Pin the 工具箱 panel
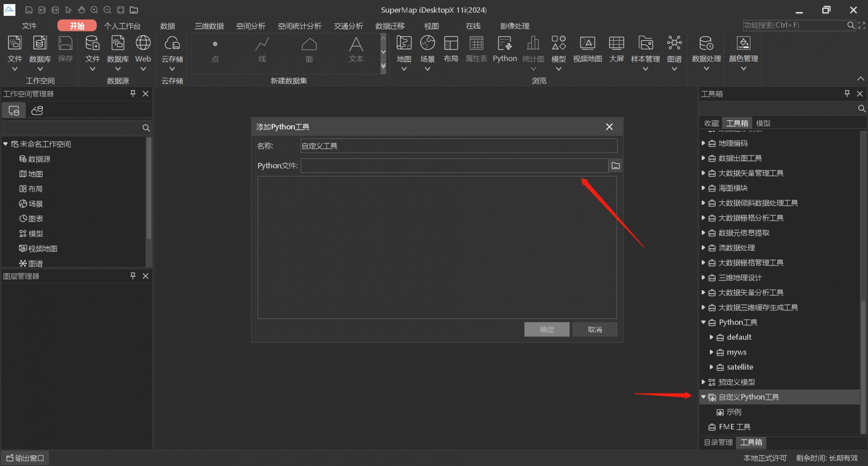The width and height of the screenshot is (868, 466). (x=847, y=93)
